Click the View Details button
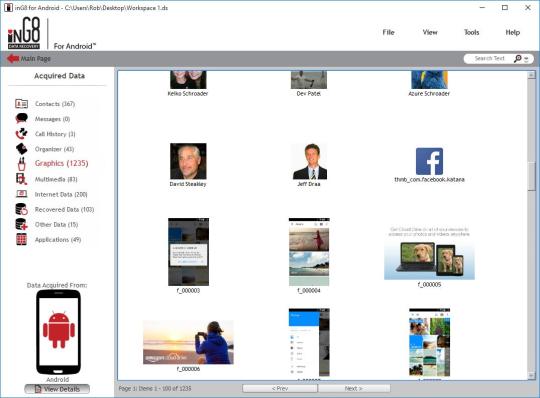The width and height of the screenshot is (540, 398). click(57, 389)
